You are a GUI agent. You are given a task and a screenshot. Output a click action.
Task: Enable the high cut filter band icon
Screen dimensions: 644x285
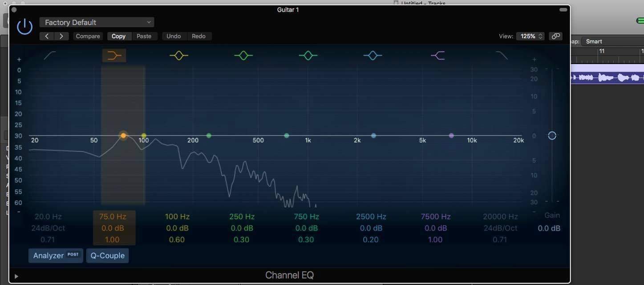point(502,56)
